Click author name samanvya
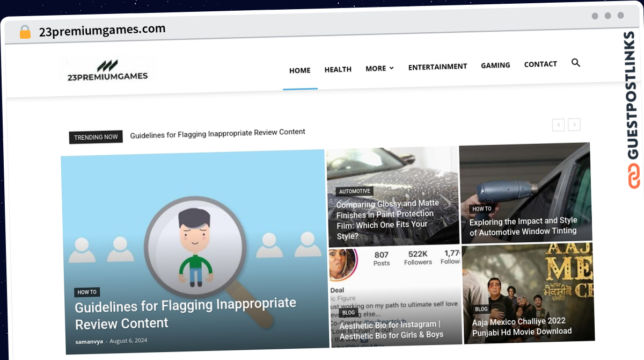The image size is (644, 360). [x=90, y=342]
